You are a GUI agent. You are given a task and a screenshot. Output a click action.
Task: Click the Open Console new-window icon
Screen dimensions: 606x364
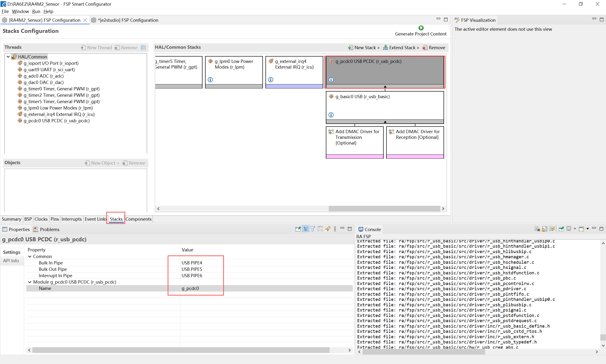tap(581, 229)
